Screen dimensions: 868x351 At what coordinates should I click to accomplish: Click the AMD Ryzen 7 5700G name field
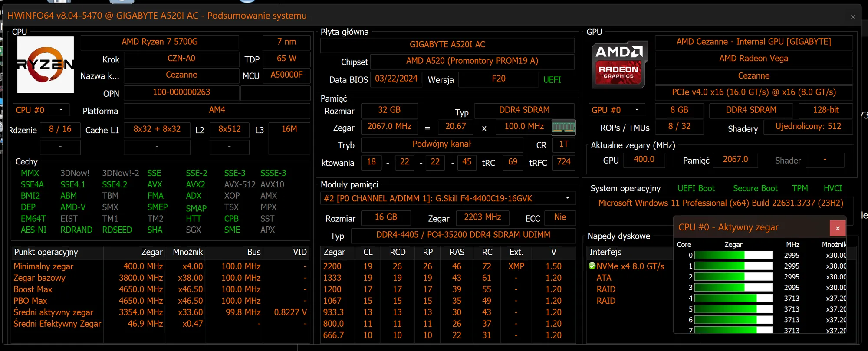(x=160, y=42)
